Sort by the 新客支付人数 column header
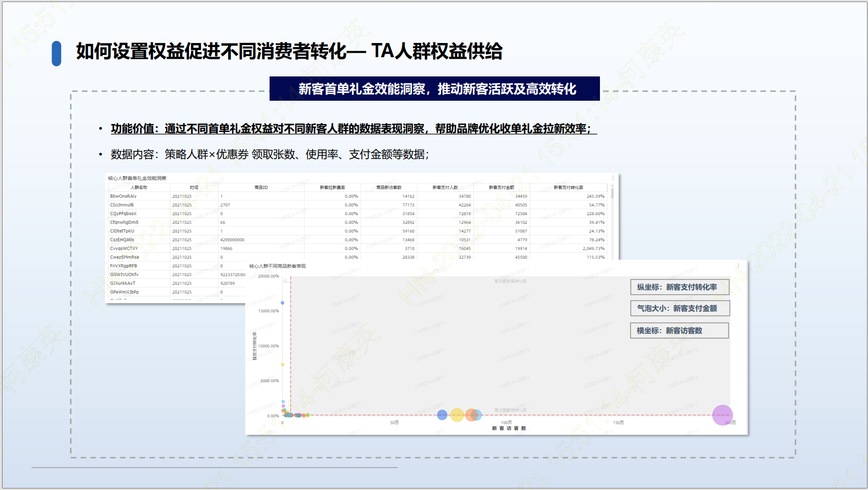The height and width of the screenshot is (490, 868). [x=445, y=187]
